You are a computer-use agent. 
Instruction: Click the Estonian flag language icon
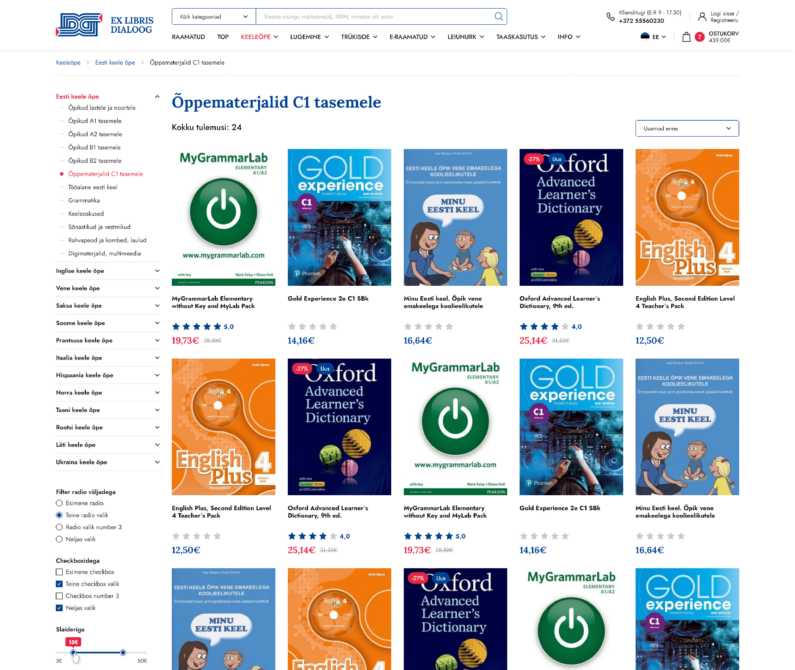coord(645,37)
